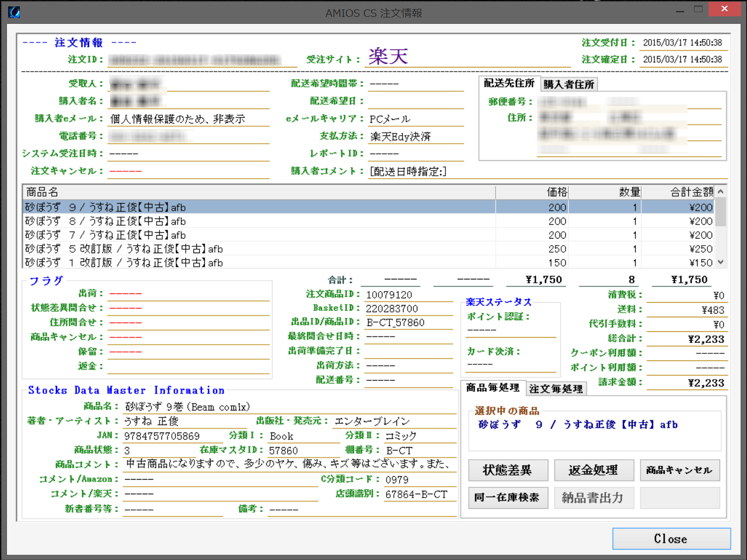The height and width of the screenshot is (560, 747).
Task: Minimize the AMIOS CS window
Action: [679, 10]
